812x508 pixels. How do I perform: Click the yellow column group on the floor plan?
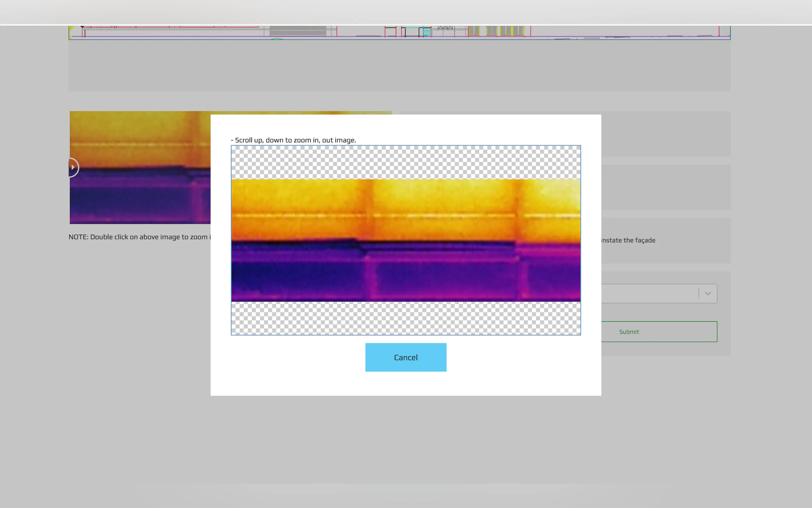click(496, 31)
